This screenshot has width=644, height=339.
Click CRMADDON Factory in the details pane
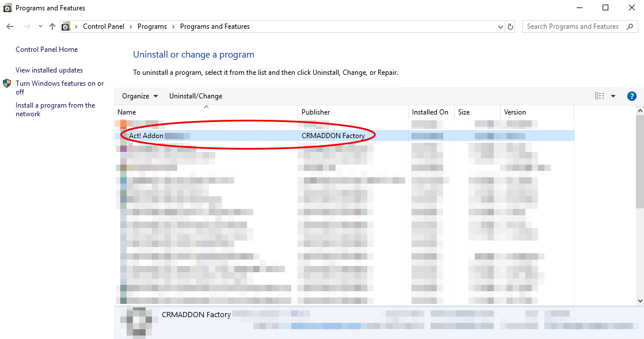[x=196, y=314]
